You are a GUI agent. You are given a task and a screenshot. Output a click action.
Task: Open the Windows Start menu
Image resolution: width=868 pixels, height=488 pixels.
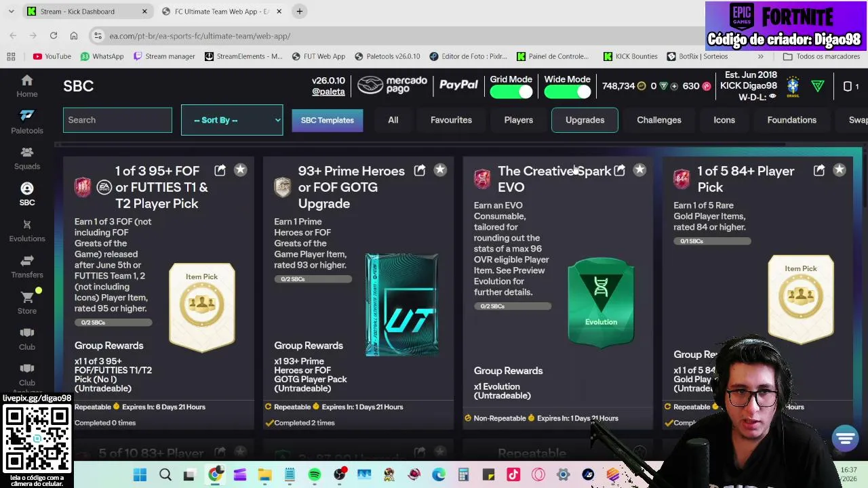140,475
